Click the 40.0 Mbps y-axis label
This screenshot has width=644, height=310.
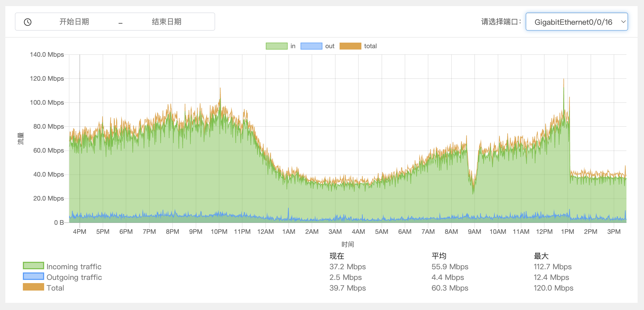48,174
